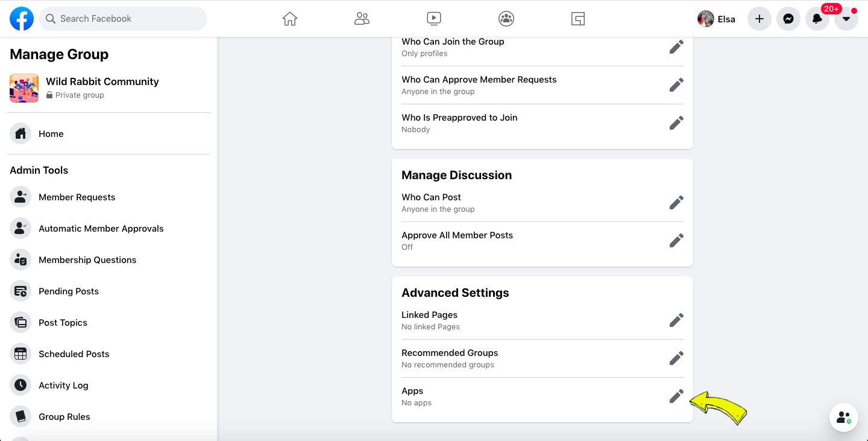The height and width of the screenshot is (441, 868).
Task: Select the 'Nobody' value text
Action: (416, 130)
